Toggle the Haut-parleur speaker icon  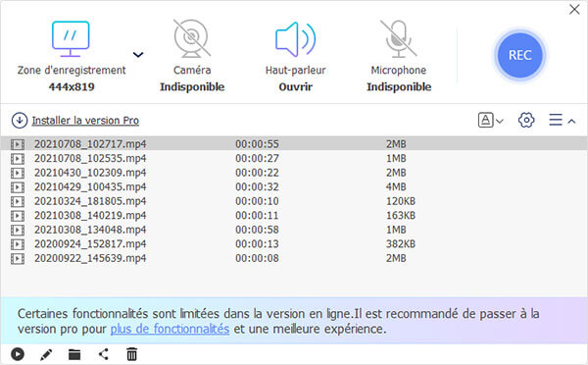pos(296,39)
